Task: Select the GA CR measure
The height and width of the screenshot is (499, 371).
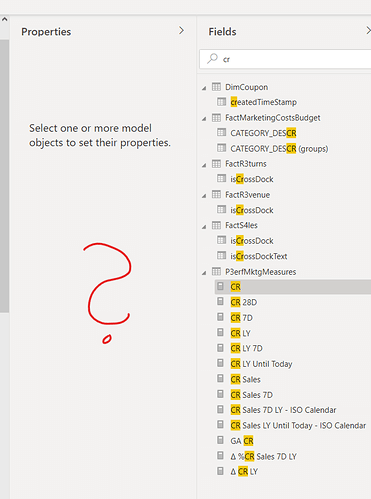Action: tap(242, 441)
